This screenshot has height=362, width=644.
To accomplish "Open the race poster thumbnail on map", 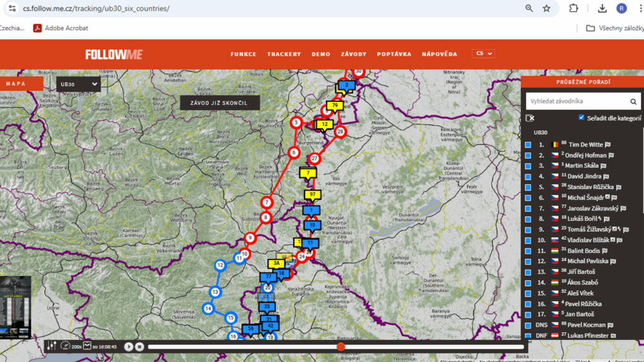I will coord(15,307).
